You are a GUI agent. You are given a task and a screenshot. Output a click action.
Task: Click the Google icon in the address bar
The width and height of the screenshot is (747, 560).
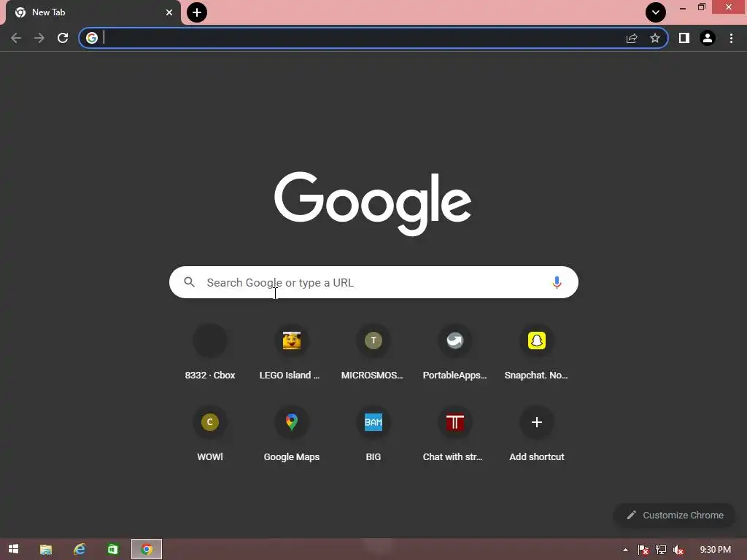pos(92,38)
